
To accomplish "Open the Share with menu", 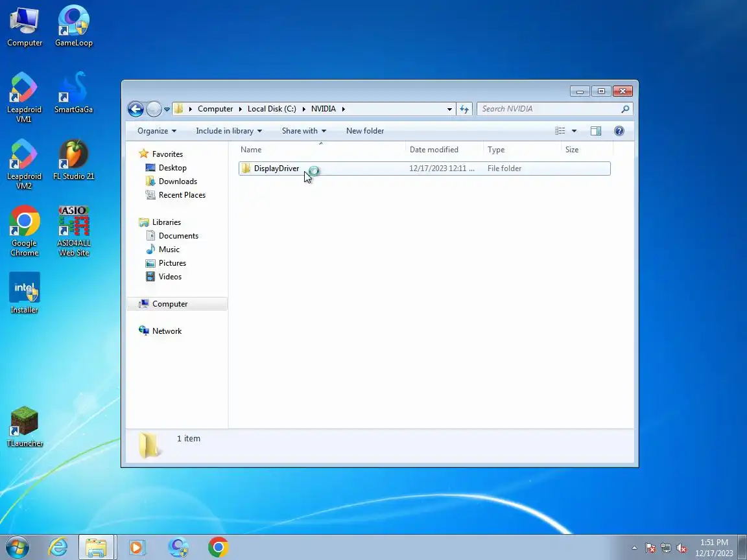I will click(x=304, y=131).
